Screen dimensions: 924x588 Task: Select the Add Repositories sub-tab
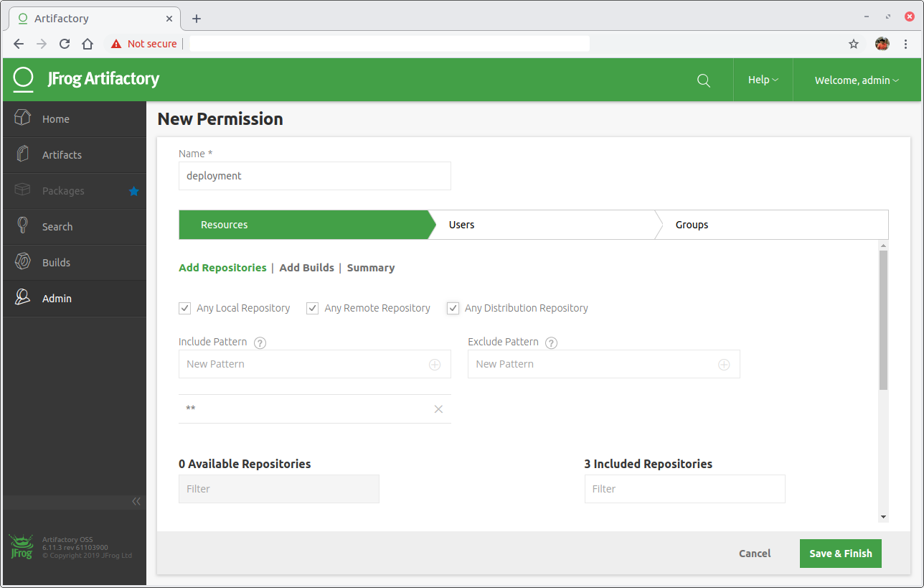(x=222, y=268)
